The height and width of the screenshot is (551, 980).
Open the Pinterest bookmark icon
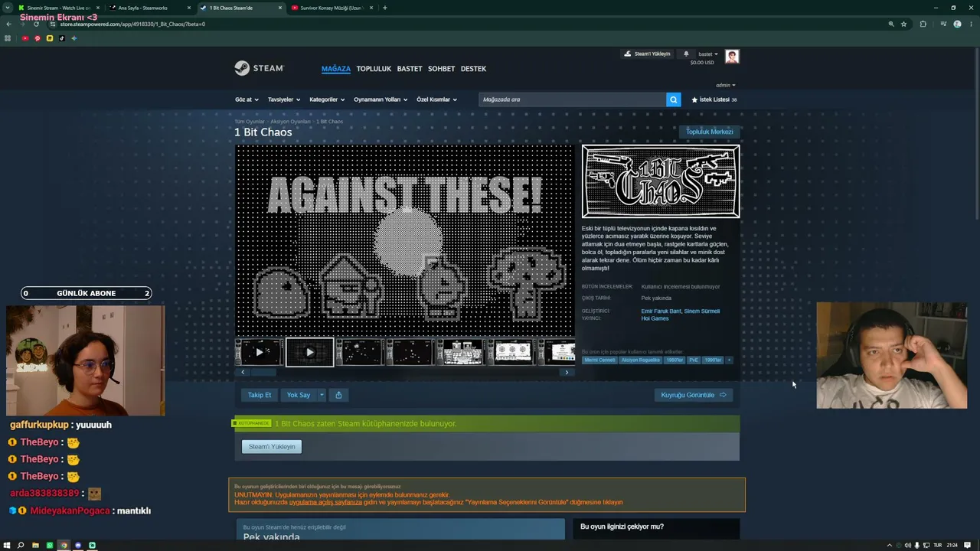[37, 38]
